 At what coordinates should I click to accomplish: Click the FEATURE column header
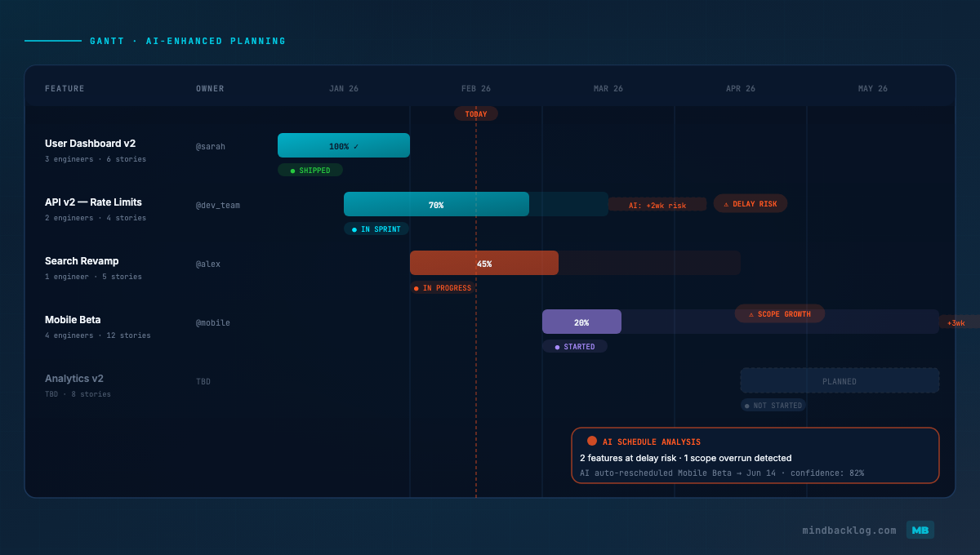(65, 89)
